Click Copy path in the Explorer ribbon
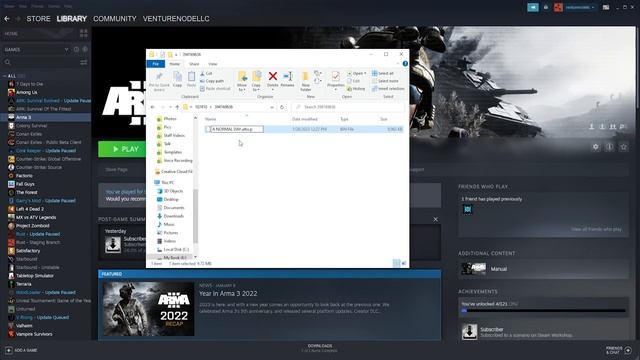Viewport: 640px width, 360px height. 212,81
